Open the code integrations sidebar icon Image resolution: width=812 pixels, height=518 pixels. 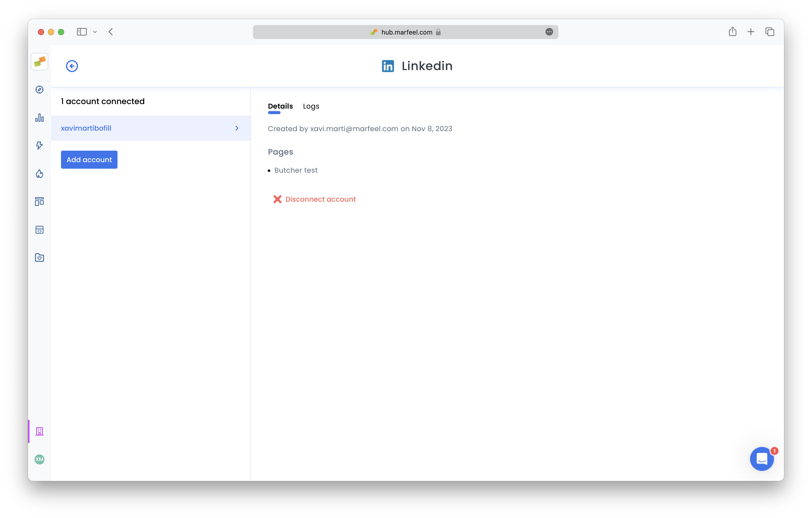pos(39,229)
